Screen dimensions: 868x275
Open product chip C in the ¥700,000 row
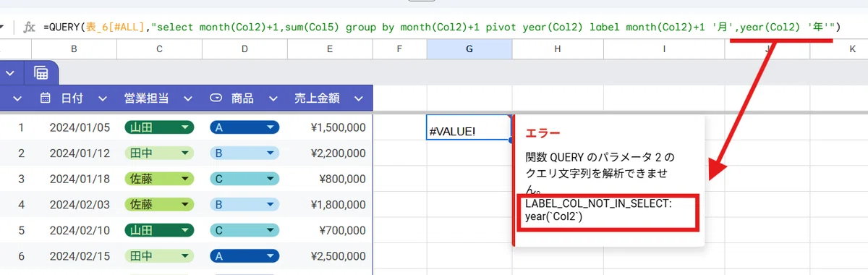point(244,230)
